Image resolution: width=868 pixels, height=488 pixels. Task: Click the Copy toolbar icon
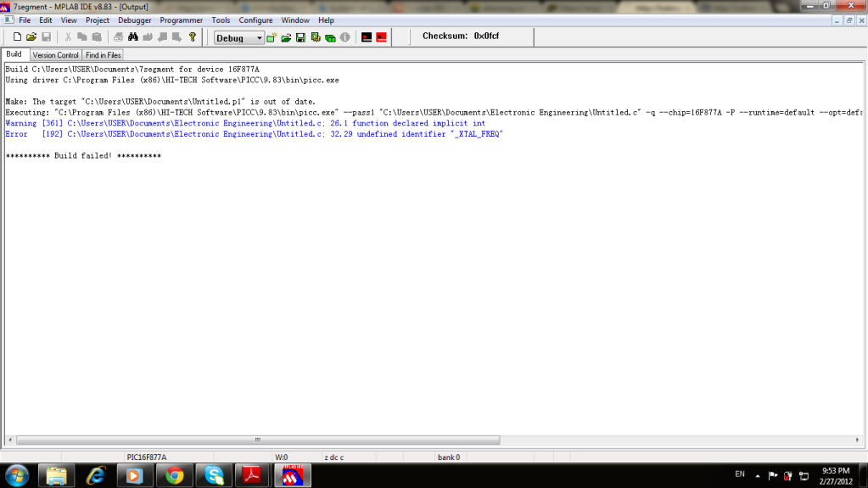click(x=82, y=37)
